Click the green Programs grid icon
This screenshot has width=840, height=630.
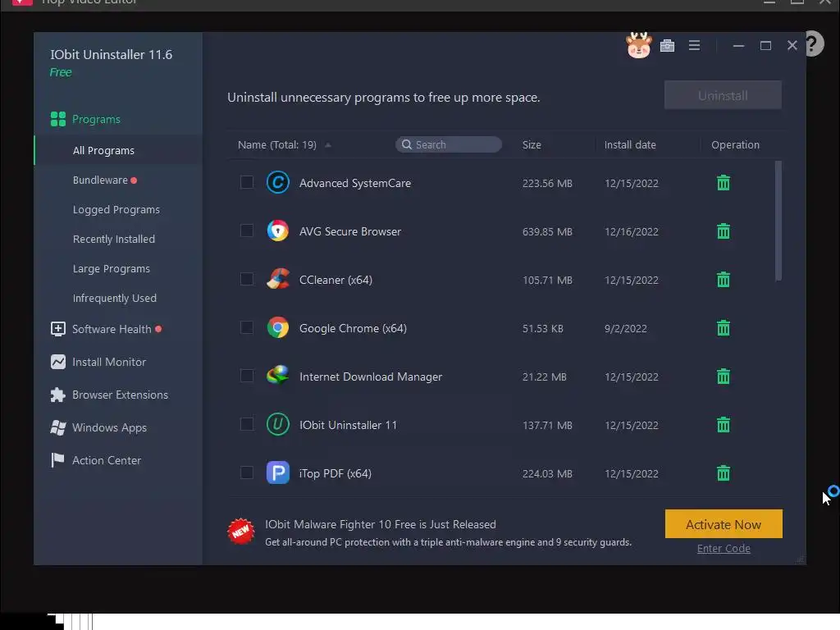coord(58,119)
